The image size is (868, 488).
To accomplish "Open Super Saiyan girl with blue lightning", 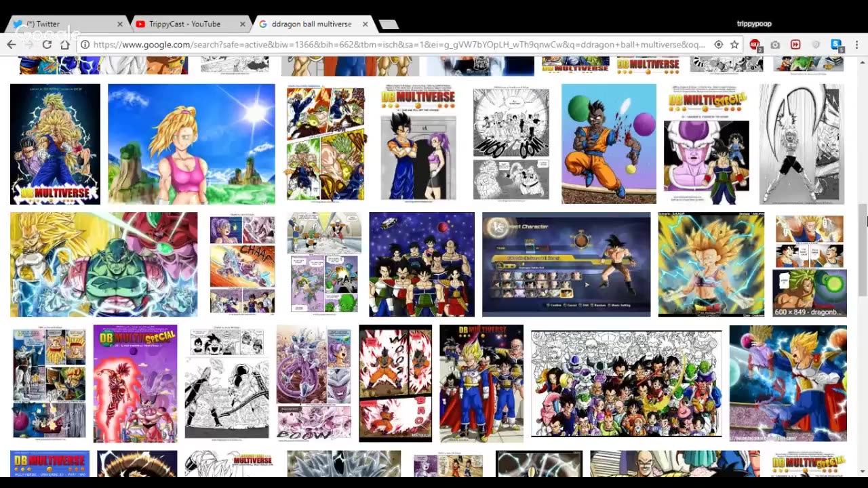I will click(x=711, y=264).
